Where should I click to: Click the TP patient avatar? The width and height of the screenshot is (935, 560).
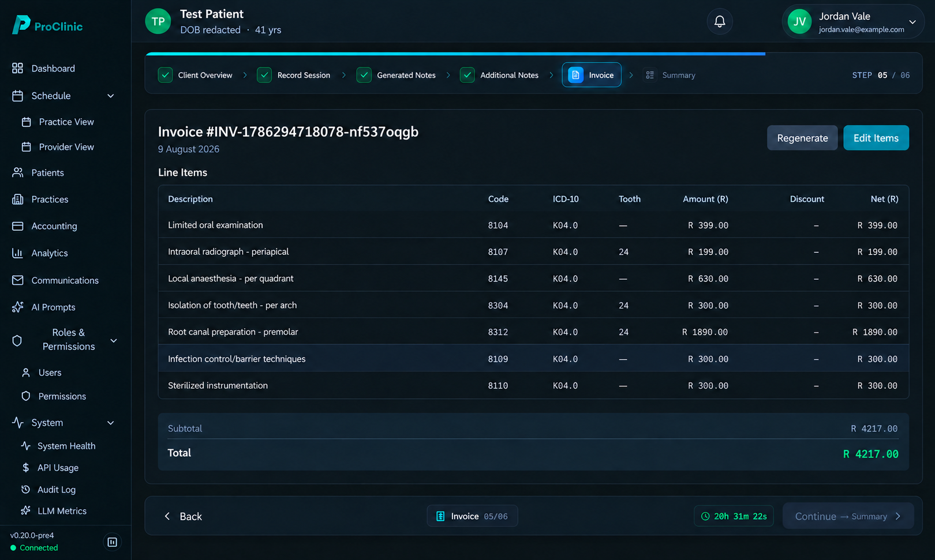pos(158,21)
